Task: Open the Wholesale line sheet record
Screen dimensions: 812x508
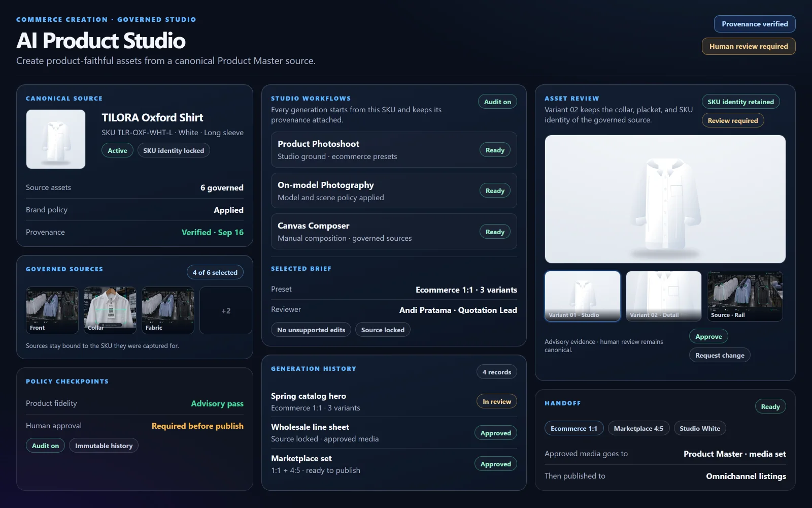Action: 394,433
